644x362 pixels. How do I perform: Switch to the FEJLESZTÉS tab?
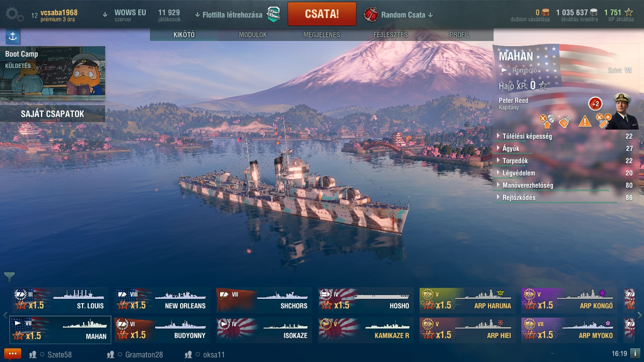click(x=390, y=35)
